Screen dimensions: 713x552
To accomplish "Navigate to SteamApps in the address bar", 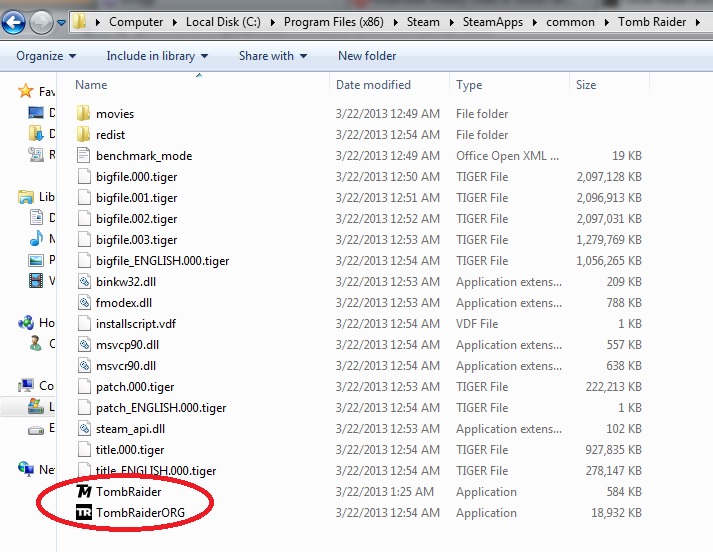I will click(x=486, y=21).
